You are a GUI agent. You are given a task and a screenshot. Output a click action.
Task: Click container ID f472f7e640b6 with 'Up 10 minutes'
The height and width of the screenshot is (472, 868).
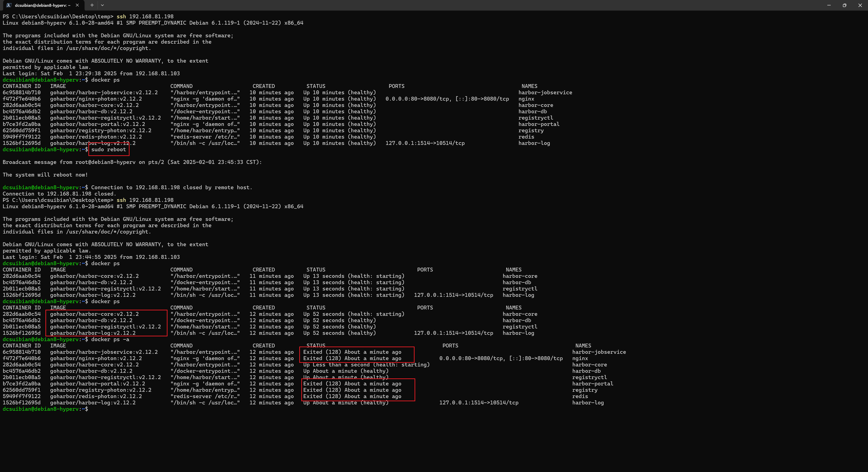click(x=21, y=99)
